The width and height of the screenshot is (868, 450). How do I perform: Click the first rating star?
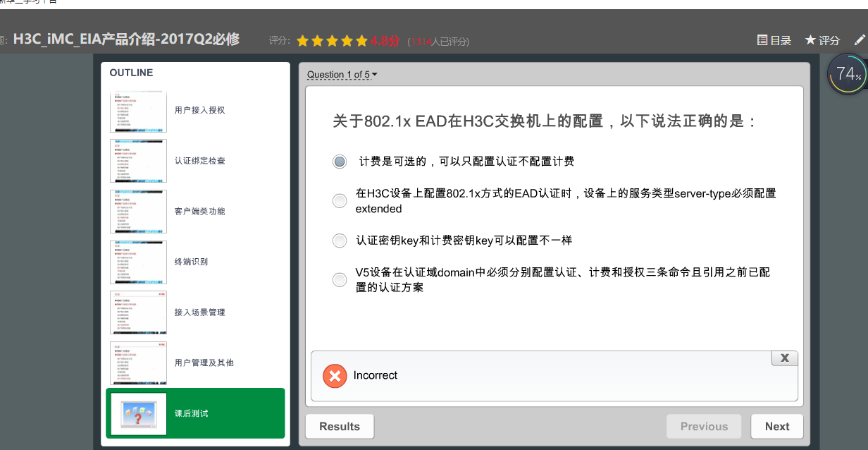tap(303, 41)
